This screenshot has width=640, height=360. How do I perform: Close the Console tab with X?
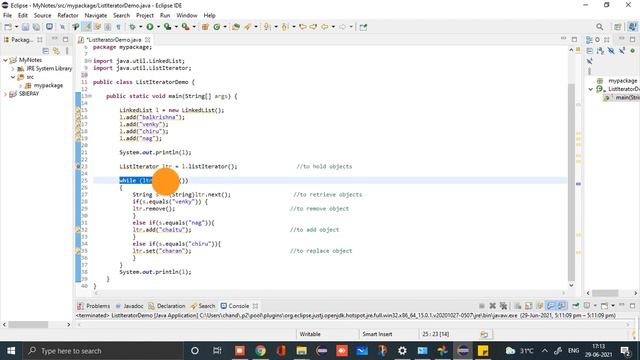click(x=256, y=306)
